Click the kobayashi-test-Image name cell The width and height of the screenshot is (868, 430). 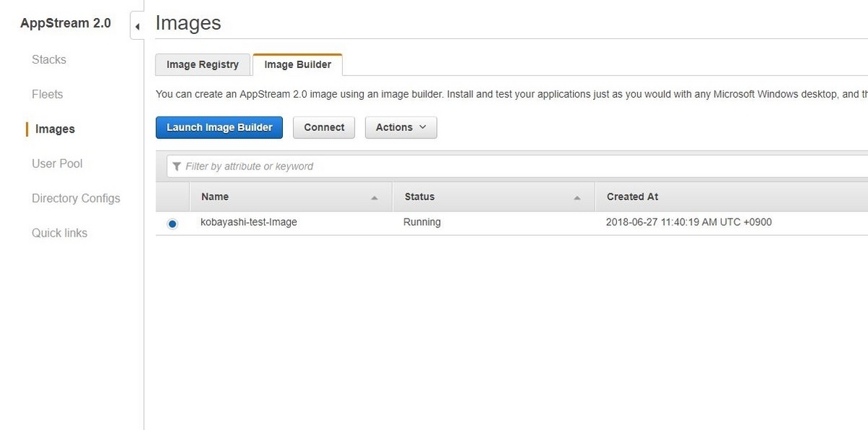point(249,222)
